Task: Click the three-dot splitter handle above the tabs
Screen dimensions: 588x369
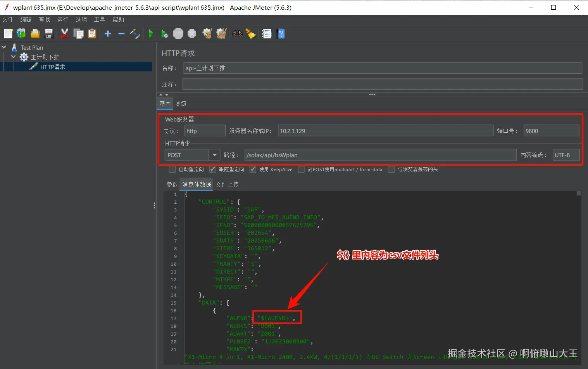Action: click(x=372, y=95)
